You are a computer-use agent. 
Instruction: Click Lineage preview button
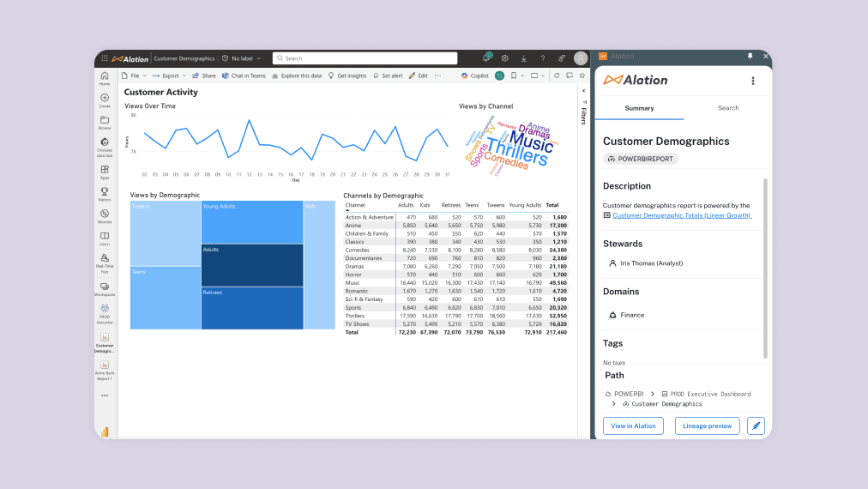(x=707, y=426)
